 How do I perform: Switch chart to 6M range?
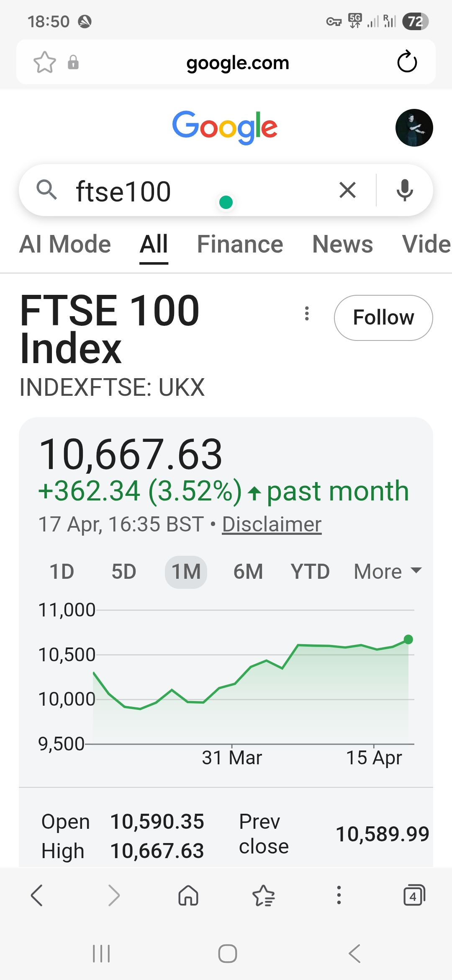click(x=248, y=572)
